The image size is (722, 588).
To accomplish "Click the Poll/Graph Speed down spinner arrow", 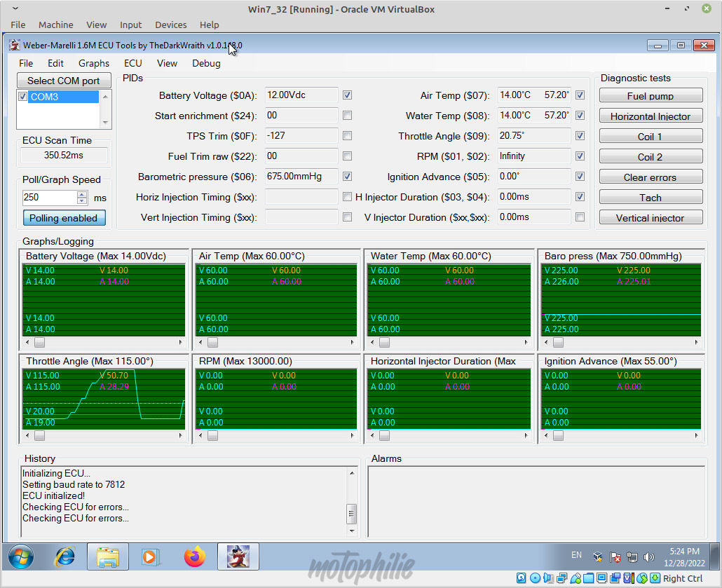I will [x=82, y=200].
